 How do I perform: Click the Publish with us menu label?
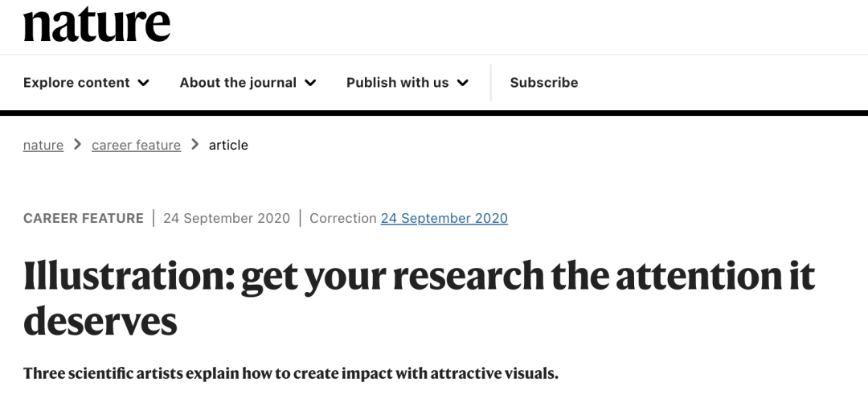pos(397,83)
